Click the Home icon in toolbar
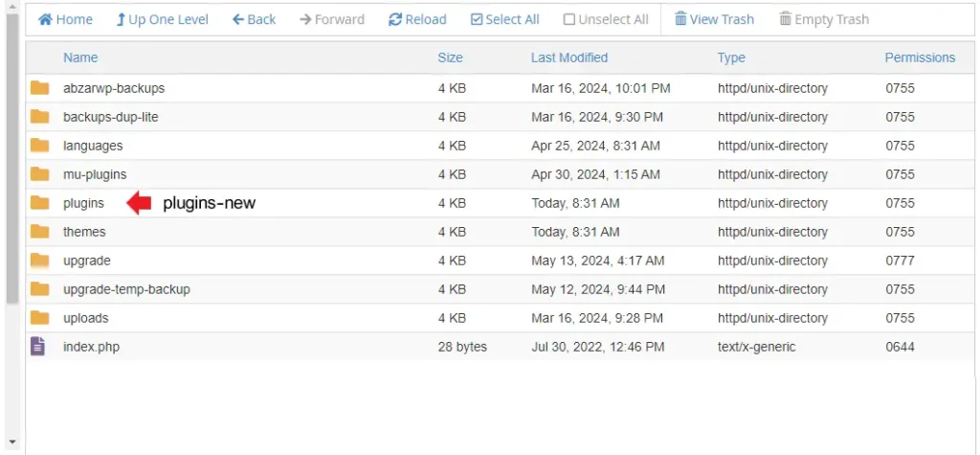The height and width of the screenshot is (455, 980). coord(45,19)
